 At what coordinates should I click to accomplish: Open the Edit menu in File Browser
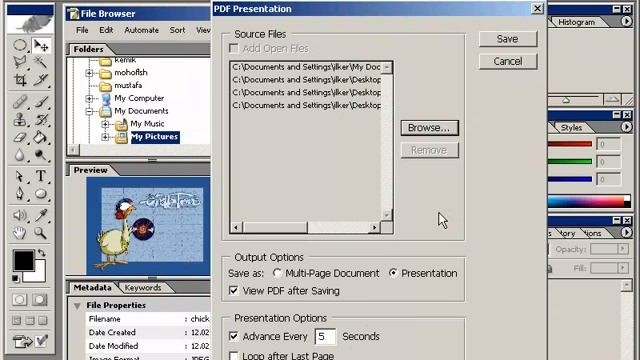pos(106,30)
